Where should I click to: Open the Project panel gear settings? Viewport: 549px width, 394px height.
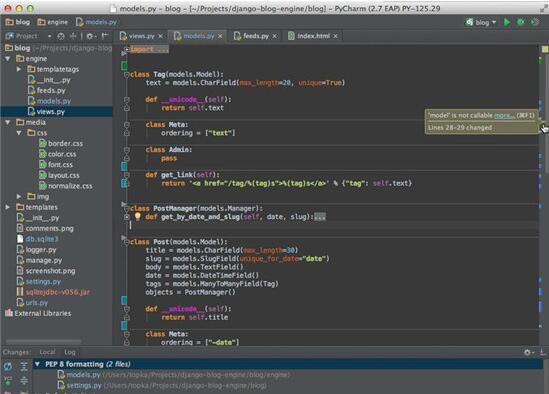click(91, 36)
